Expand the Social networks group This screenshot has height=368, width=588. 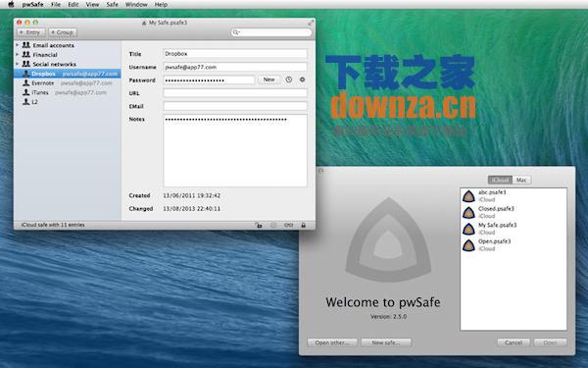click(x=17, y=64)
